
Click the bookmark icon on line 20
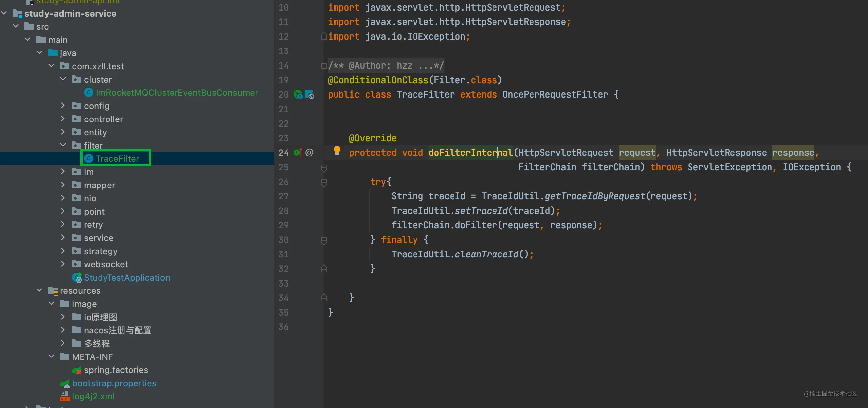tap(308, 94)
